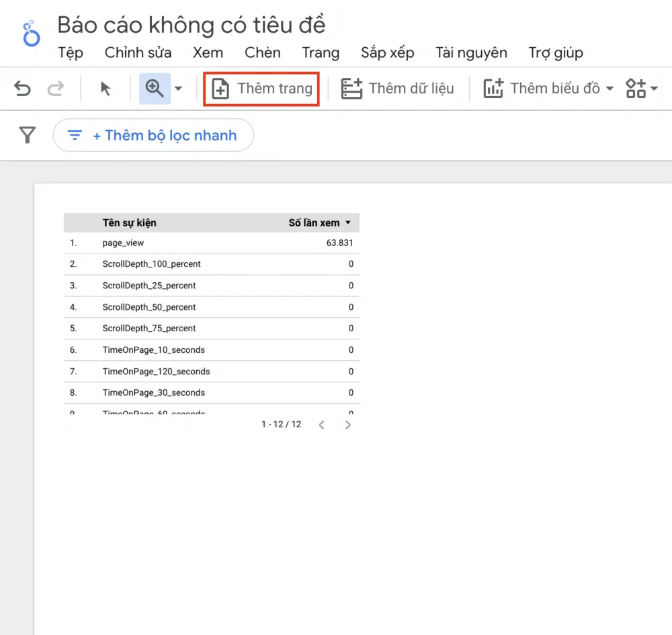Select the ScrollDepth_25_percent row

(211, 286)
